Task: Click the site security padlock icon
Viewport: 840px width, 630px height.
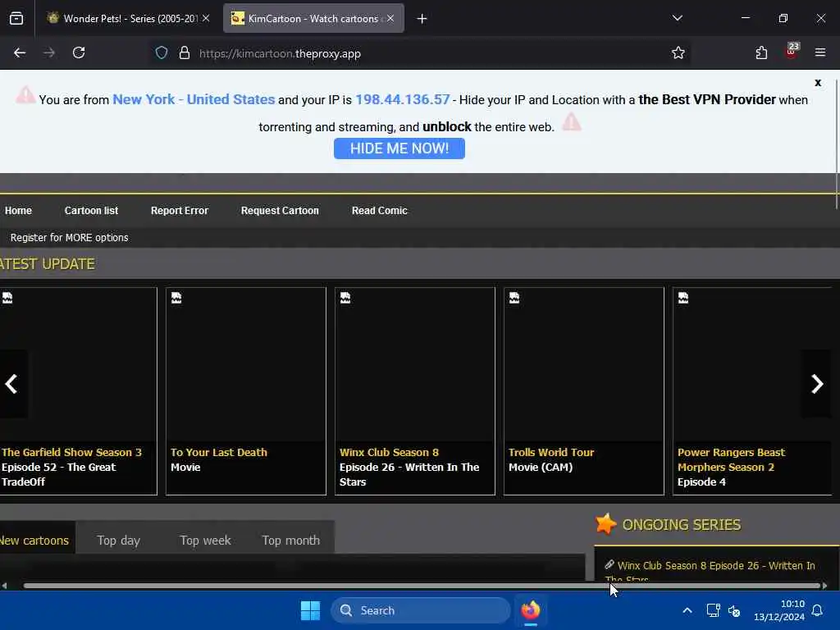Action: pyautogui.click(x=185, y=52)
